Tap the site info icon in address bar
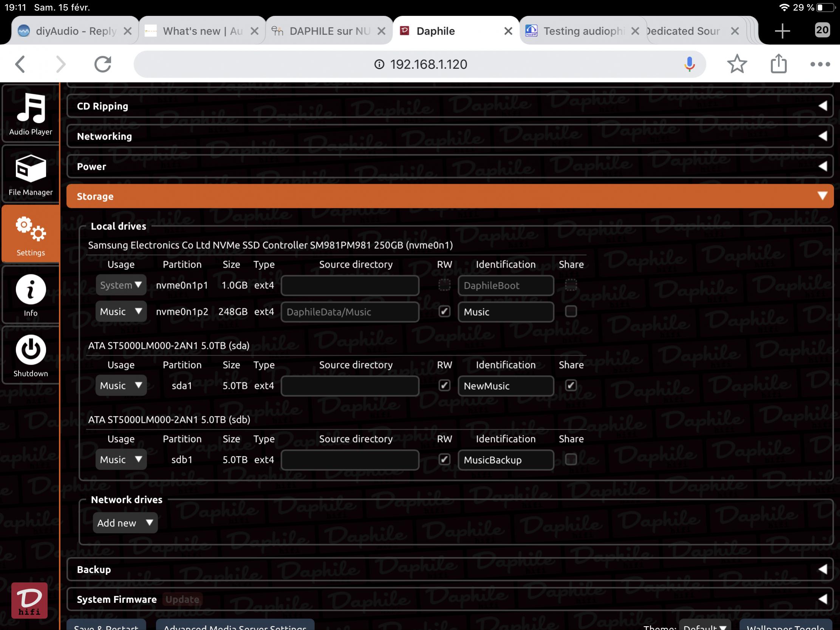 [379, 64]
